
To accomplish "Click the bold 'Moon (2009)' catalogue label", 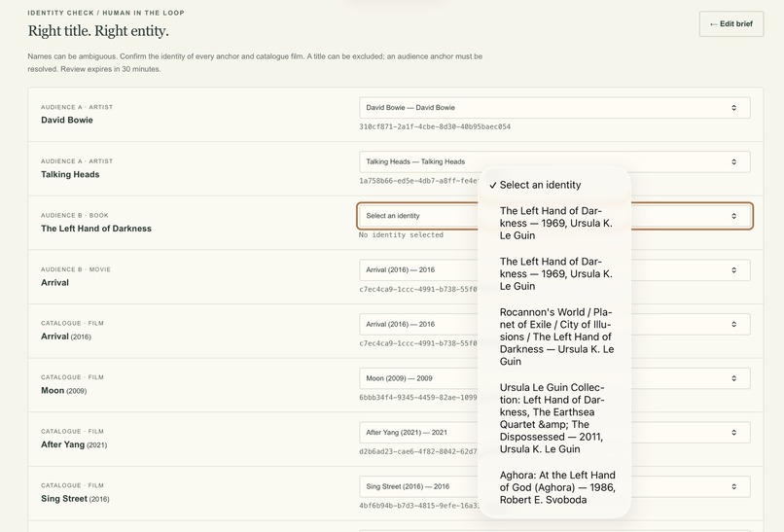I will 63,391.
